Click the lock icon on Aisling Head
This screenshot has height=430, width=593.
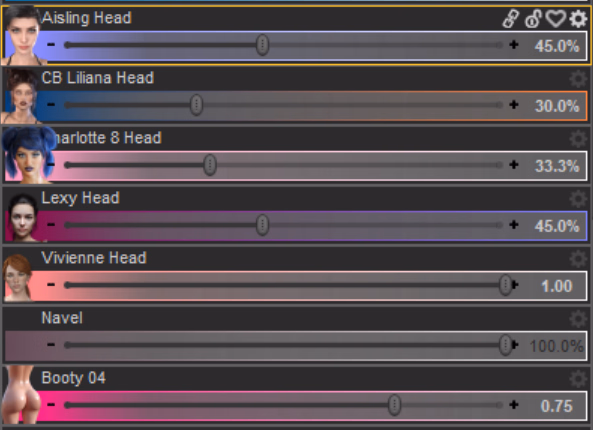click(533, 18)
